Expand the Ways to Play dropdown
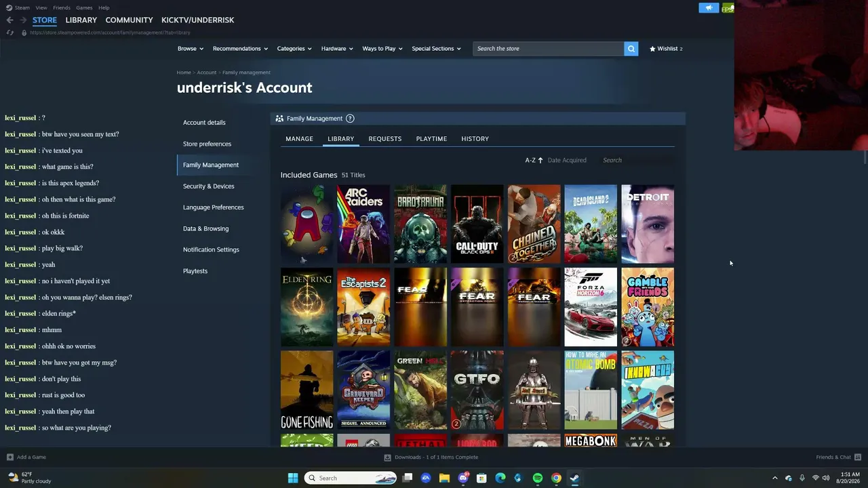 382,49
